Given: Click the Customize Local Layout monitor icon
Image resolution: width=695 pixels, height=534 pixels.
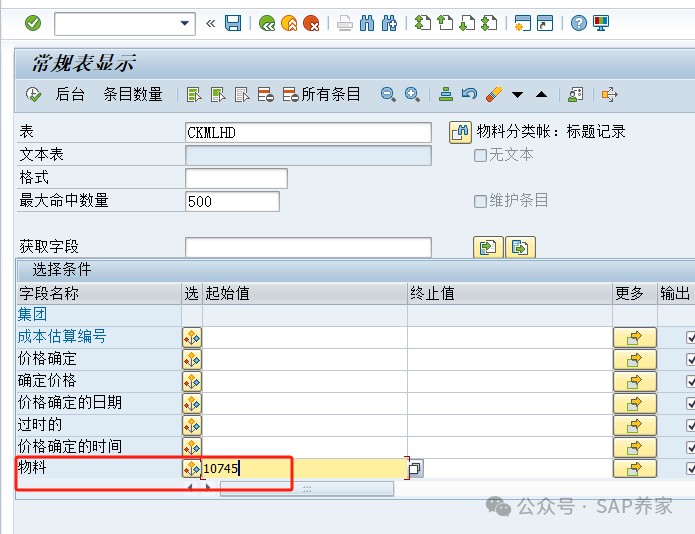Looking at the screenshot, I should tap(601, 23).
